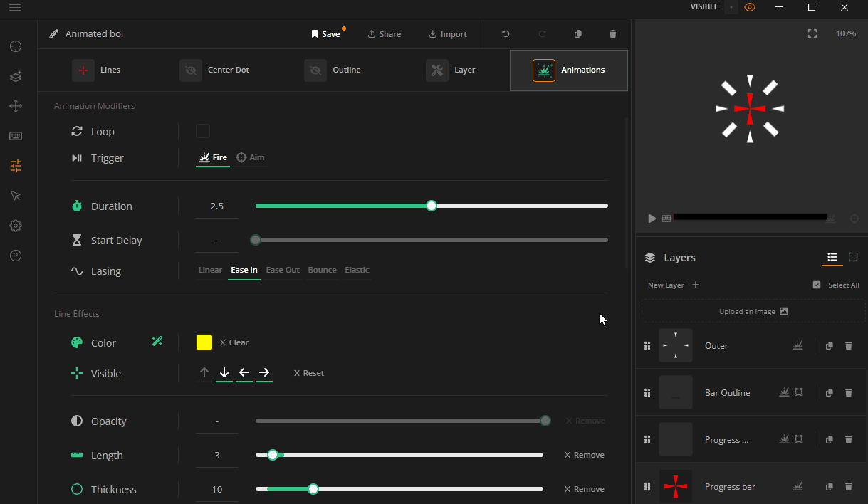This screenshot has height=504, width=868.
Task: Click the pencil rename icon beside Animated boi
Action: (53, 33)
